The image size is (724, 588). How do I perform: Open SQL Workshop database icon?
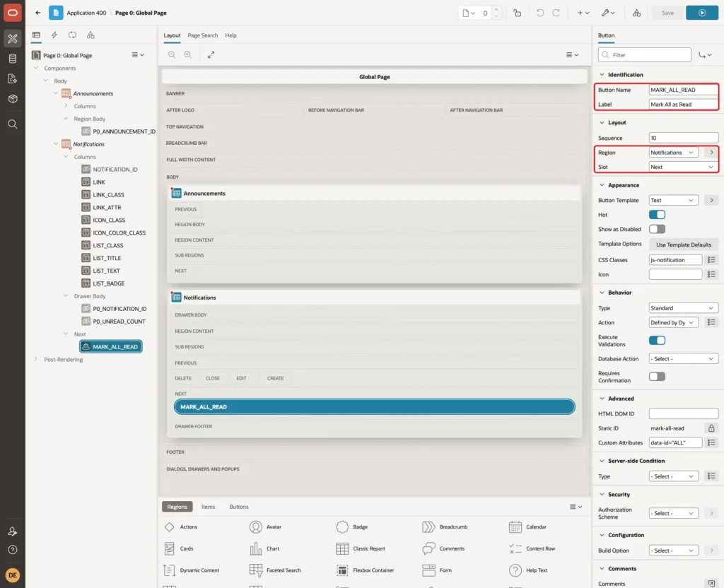(x=13, y=59)
